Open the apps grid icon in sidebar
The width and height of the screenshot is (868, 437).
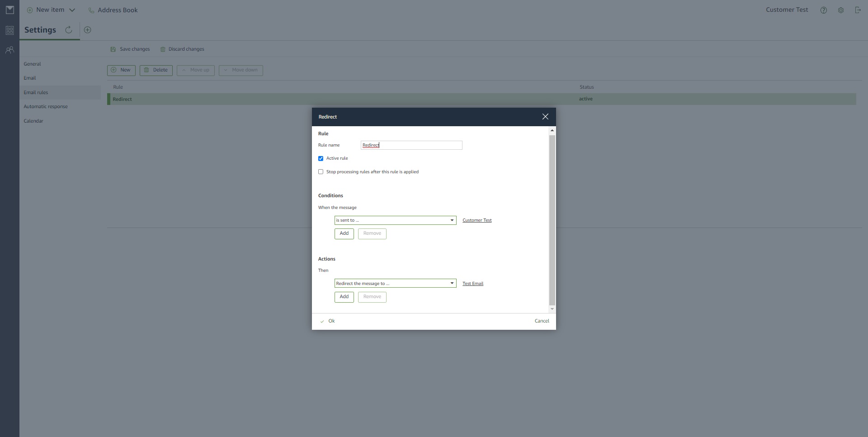(9, 30)
